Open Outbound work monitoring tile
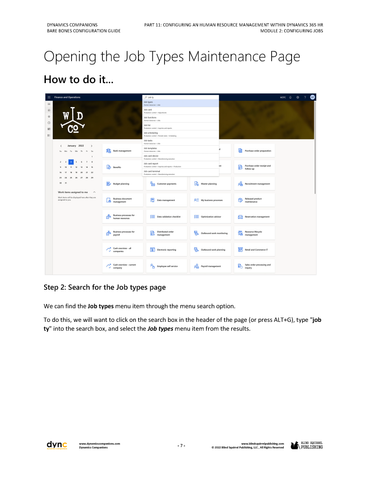The height and width of the screenshot is (480, 370). (x=210, y=233)
